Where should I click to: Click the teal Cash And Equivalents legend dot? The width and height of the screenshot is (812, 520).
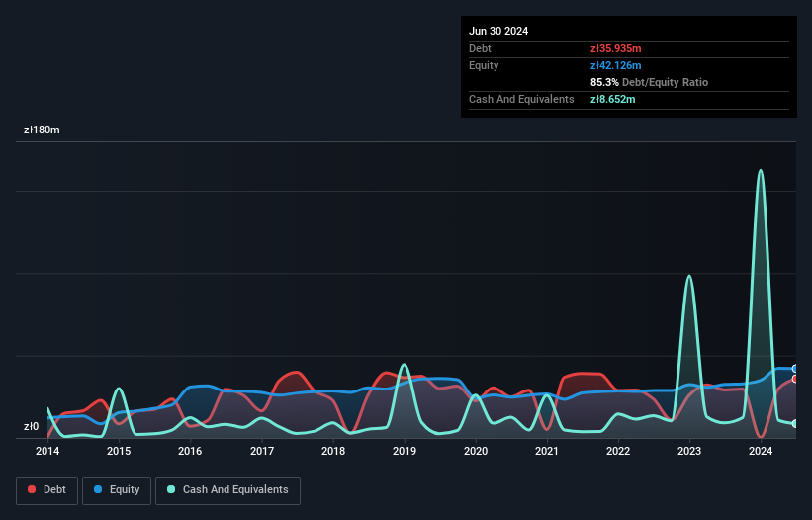point(171,489)
